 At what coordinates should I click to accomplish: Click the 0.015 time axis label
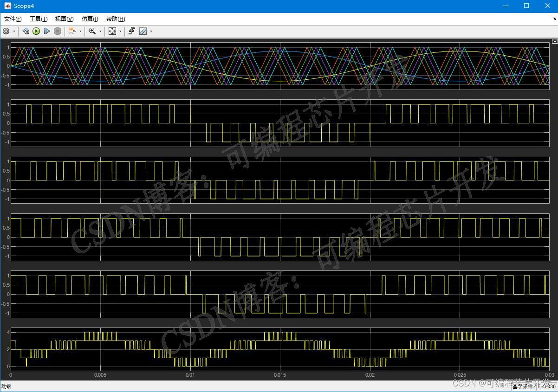click(280, 375)
